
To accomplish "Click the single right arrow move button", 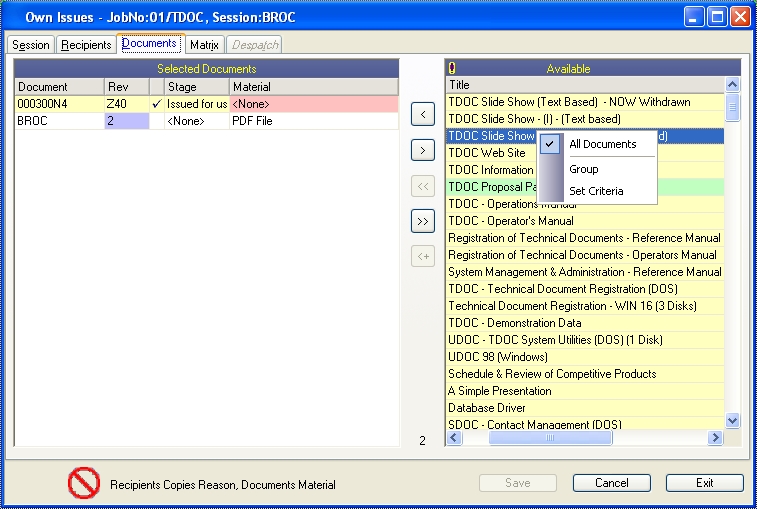I will [x=423, y=150].
